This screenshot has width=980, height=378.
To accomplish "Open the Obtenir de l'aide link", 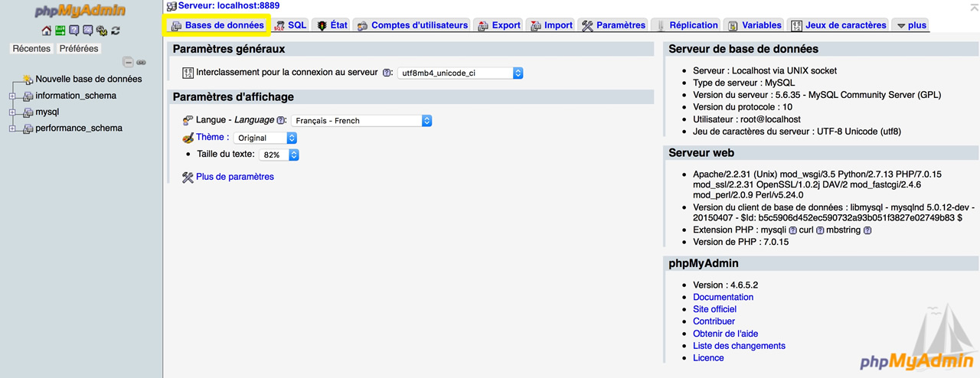I will (x=726, y=334).
